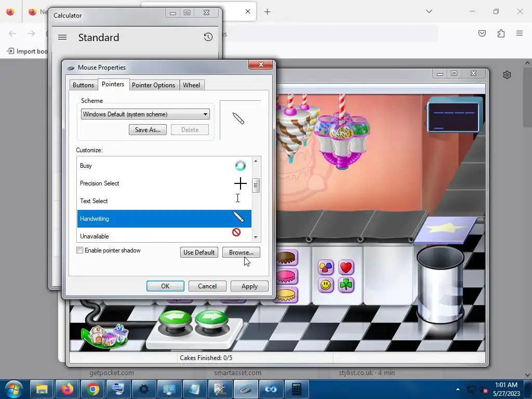Screen dimensions: 532x399
Task: Open a new Firefox tab with plus
Action: pyautogui.click(x=268, y=12)
